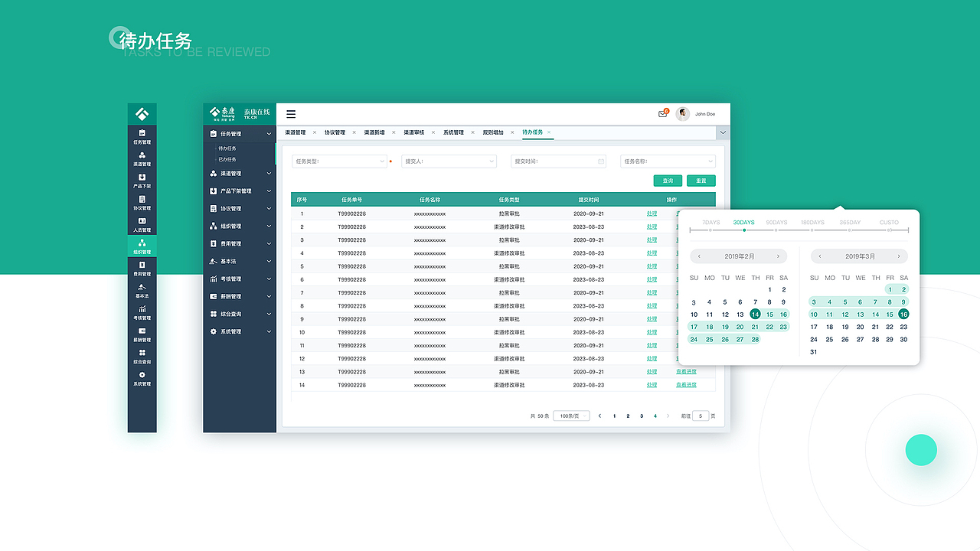Click the 查询 button
980x551 pixels.
(668, 181)
